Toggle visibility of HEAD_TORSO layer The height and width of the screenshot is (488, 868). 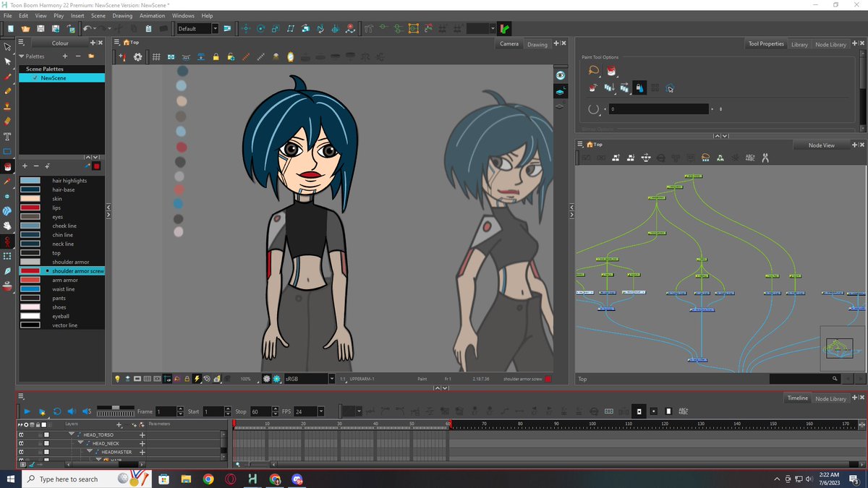click(x=22, y=434)
